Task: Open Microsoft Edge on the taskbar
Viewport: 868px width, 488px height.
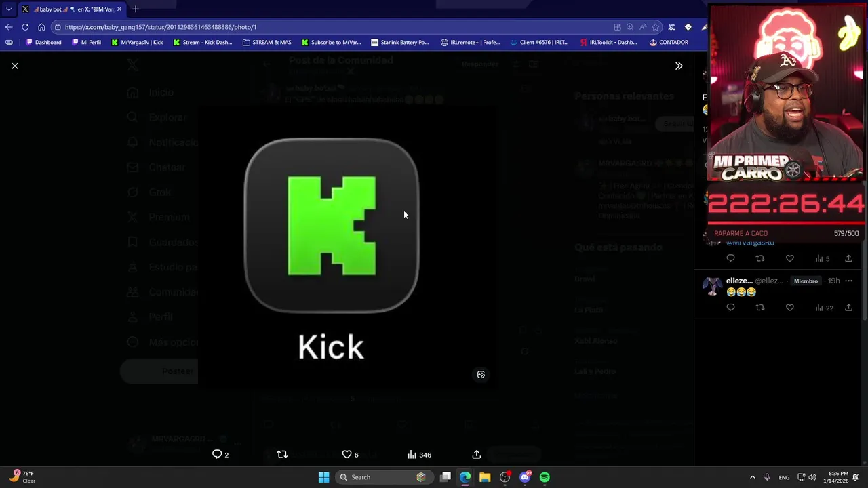Action: click(465, 477)
